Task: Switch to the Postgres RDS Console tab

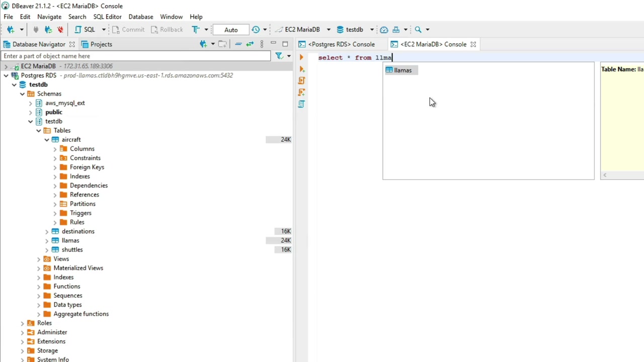Action: pos(337,44)
